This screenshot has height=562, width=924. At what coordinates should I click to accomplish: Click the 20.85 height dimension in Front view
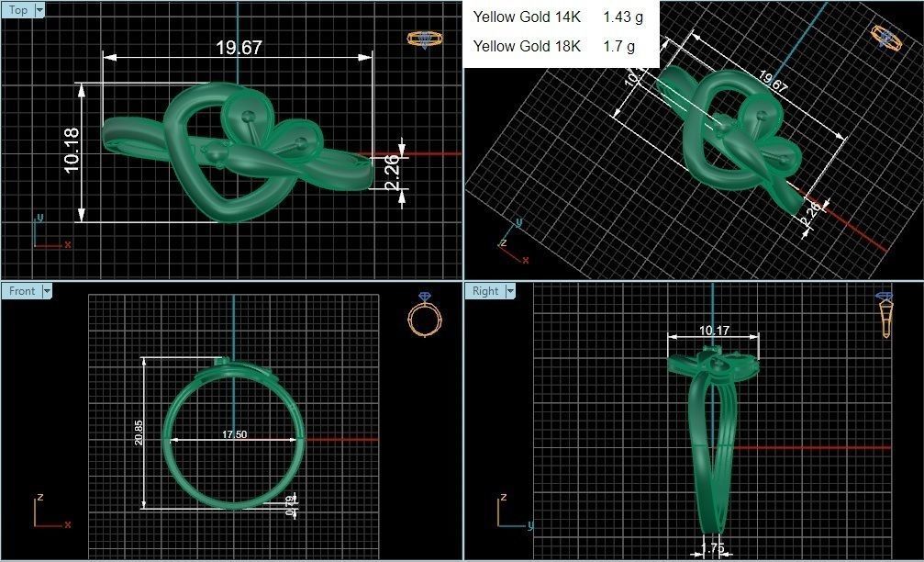139,433
